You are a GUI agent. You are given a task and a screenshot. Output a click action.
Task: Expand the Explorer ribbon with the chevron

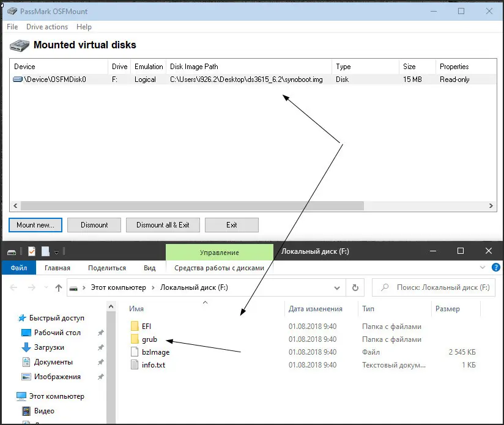(x=483, y=267)
